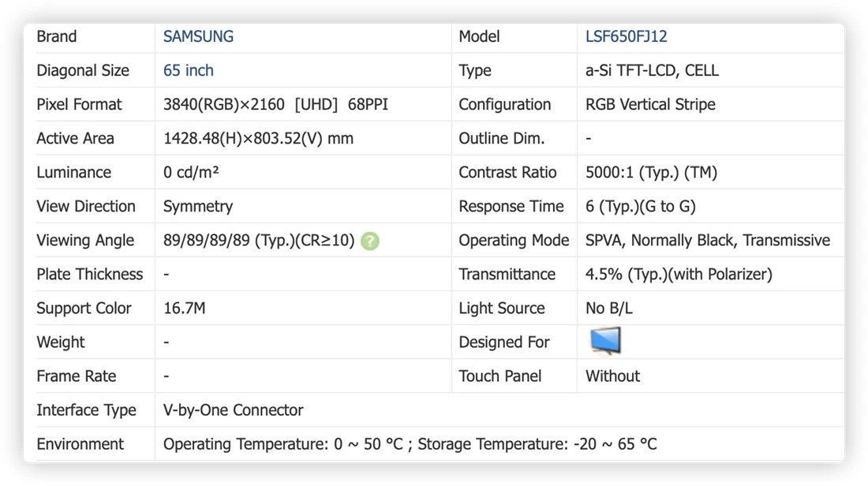Click the V-by-One Connector interface text
This screenshot has width=868, height=486.
click(x=233, y=410)
